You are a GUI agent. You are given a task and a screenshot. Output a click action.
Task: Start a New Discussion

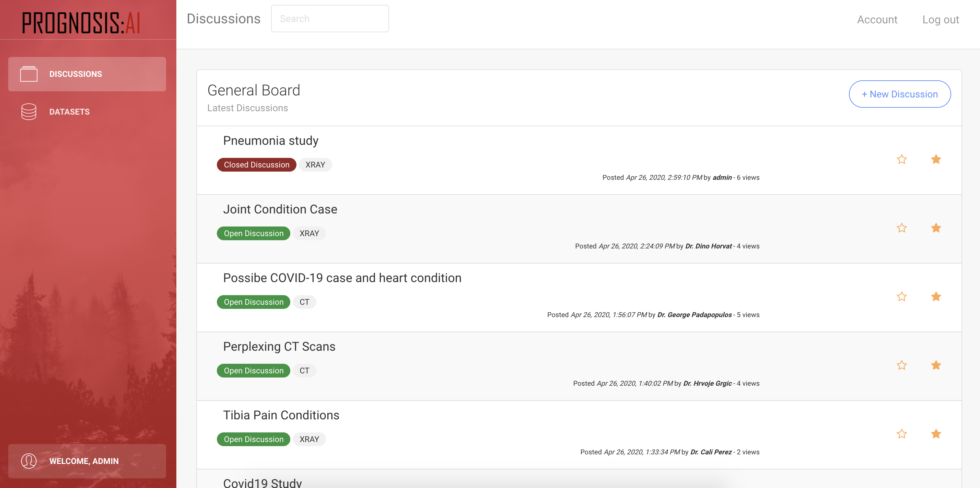(x=899, y=94)
